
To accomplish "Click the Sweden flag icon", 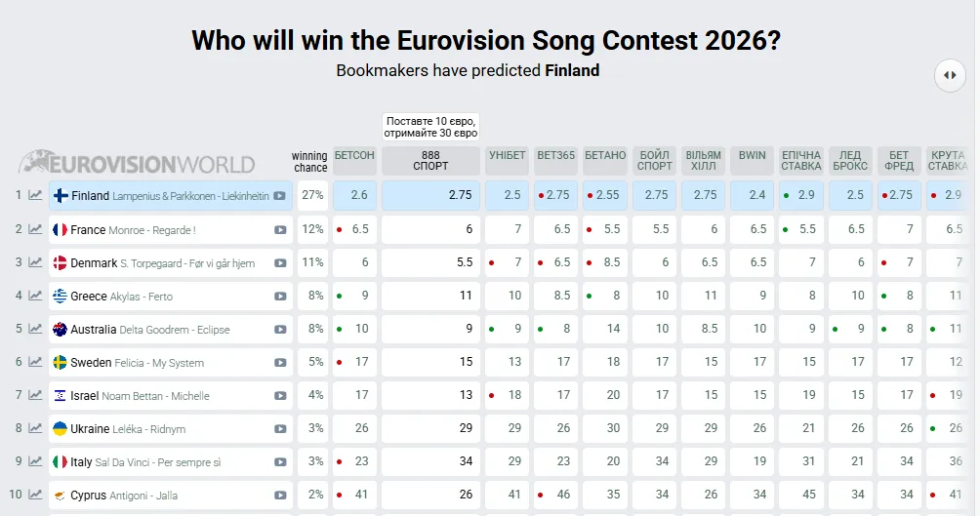I will (x=60, y=363).
